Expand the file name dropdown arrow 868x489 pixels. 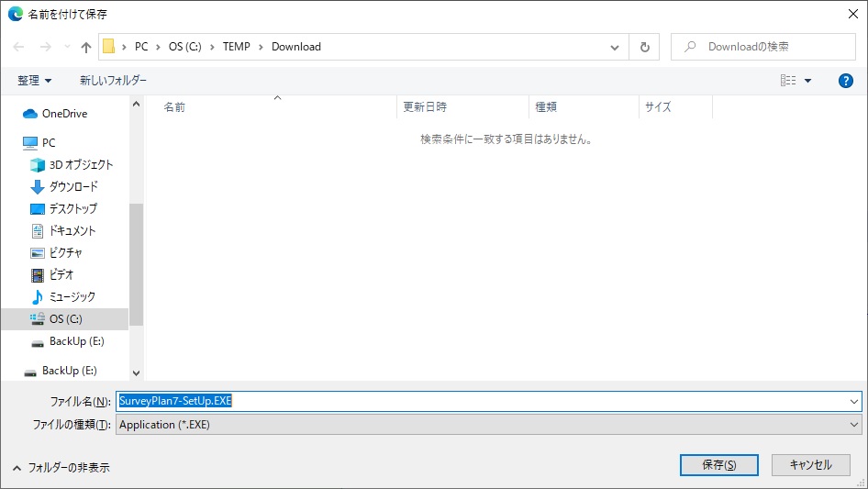click(853, 402)
